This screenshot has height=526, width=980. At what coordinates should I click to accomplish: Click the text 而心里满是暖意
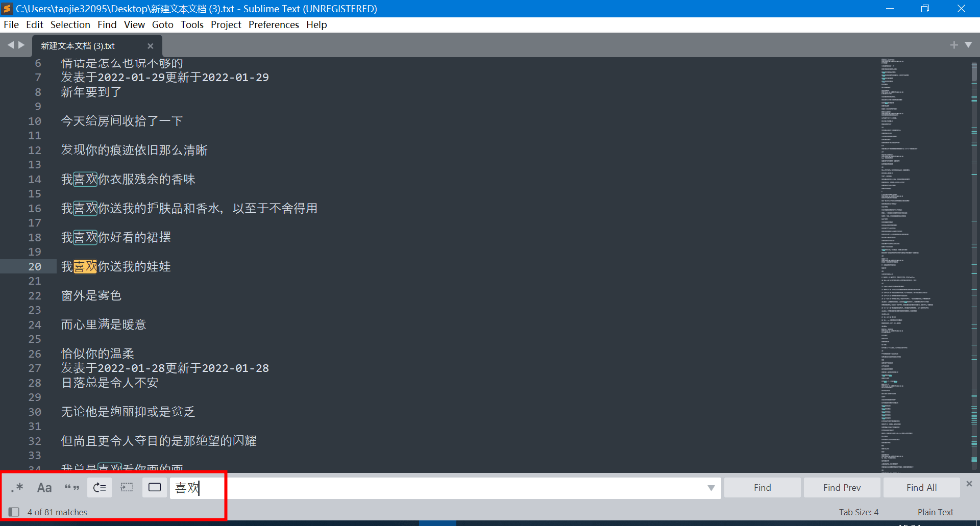[x=104, y=324]
